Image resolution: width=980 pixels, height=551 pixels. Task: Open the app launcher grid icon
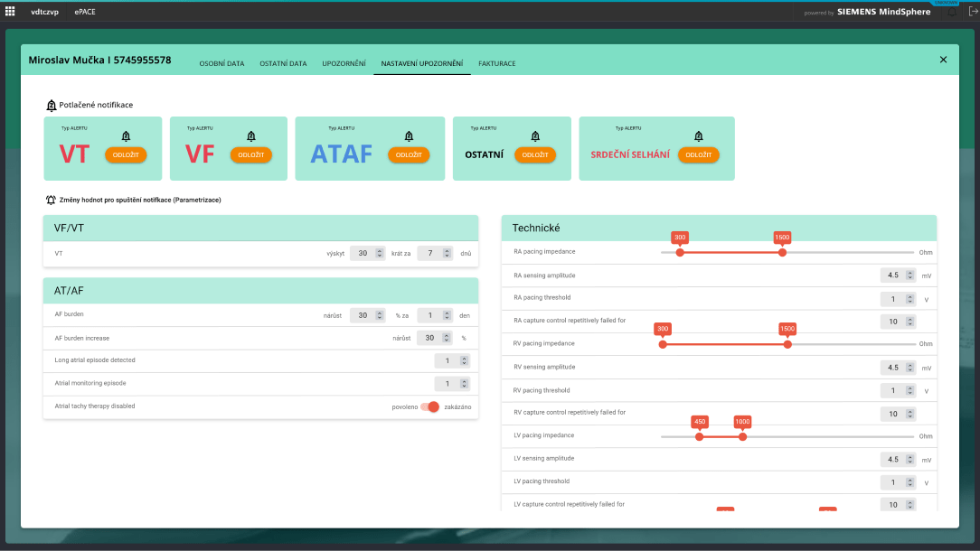click(x=11, y=12)
